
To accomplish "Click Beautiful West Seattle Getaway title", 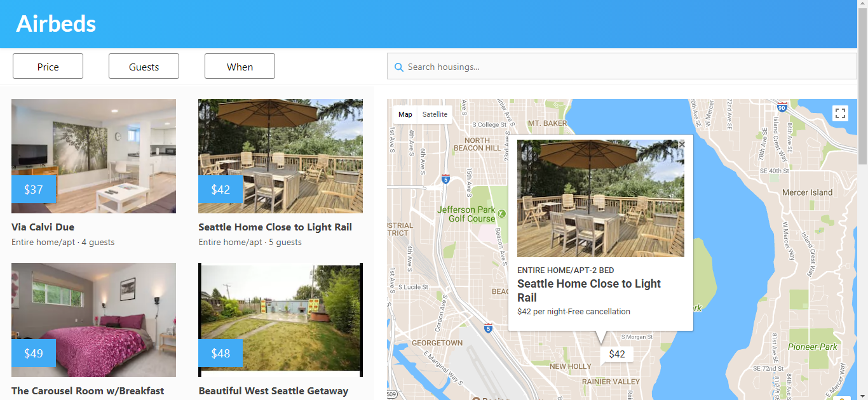I will tap(273, 390).
